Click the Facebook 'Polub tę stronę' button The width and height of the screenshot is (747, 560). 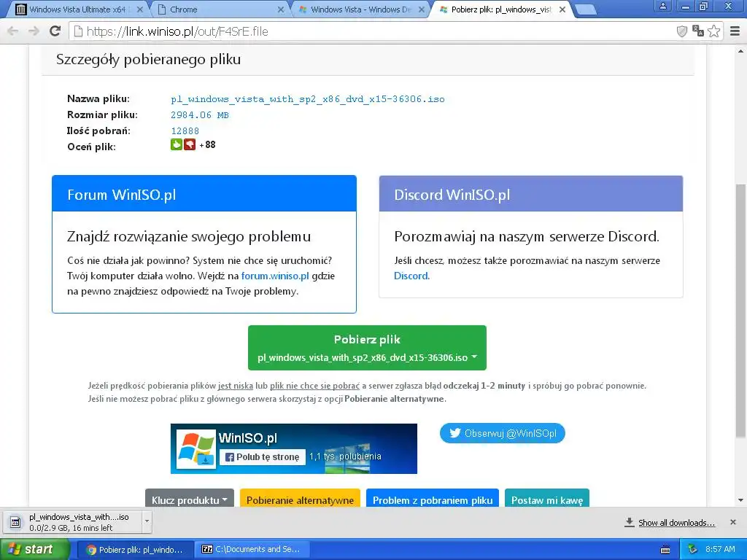click(263, 457)
